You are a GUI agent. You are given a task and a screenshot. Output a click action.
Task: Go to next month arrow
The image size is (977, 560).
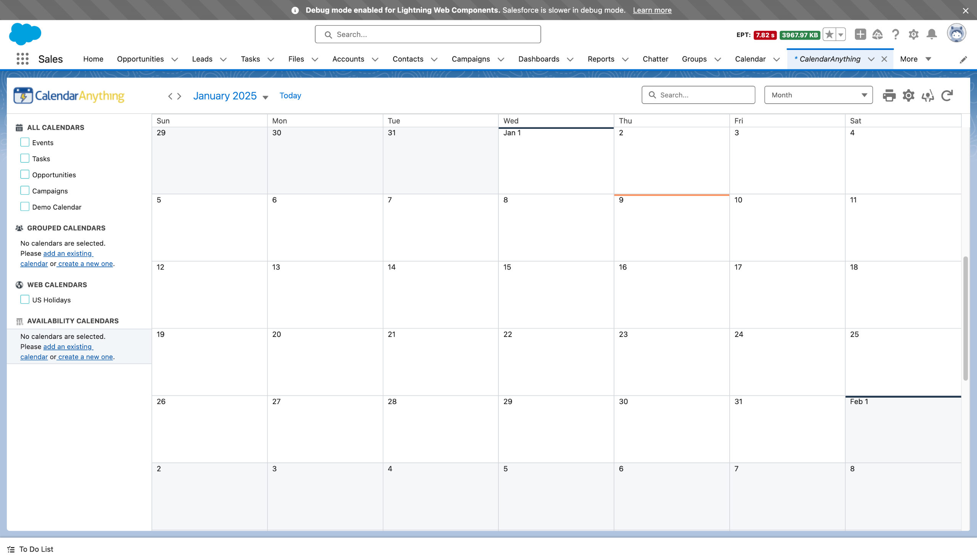click(x=179, y=96)
